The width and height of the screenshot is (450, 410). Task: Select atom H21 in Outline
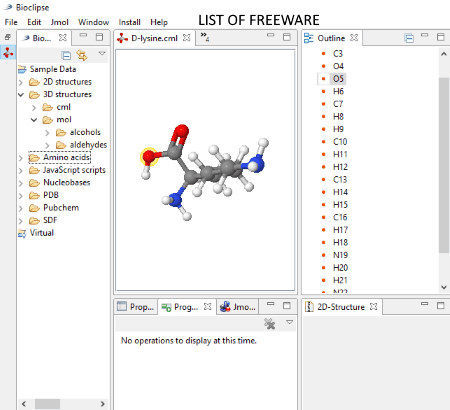(340, 280)
